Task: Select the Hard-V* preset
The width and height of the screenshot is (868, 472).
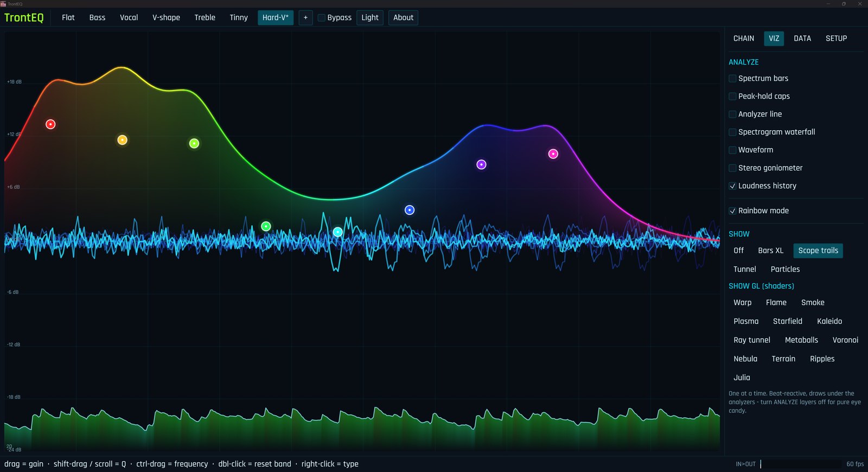Action: 276,17
